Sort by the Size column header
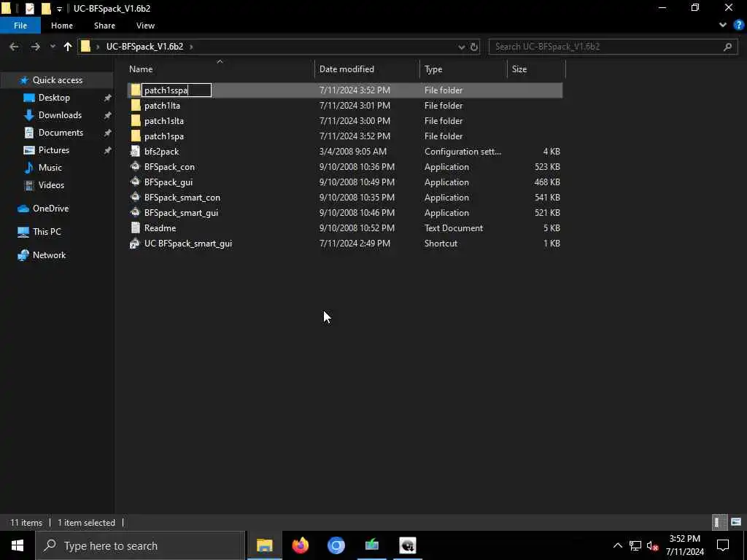 (519, 69)
